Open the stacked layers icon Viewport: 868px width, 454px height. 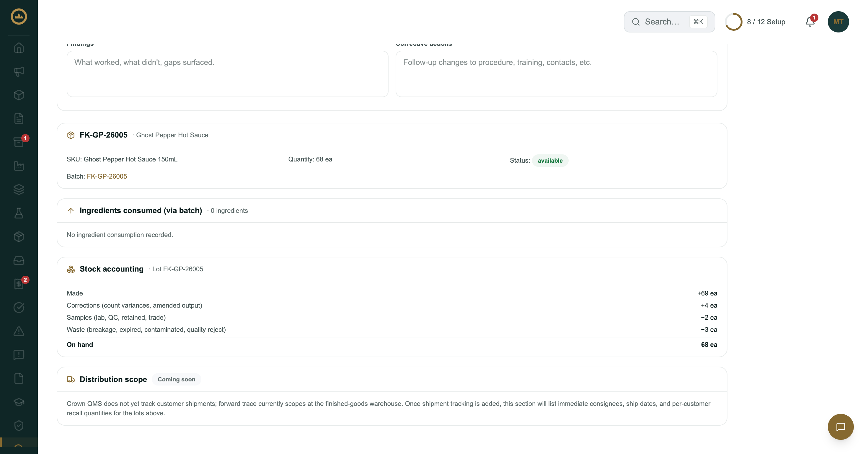19,189
